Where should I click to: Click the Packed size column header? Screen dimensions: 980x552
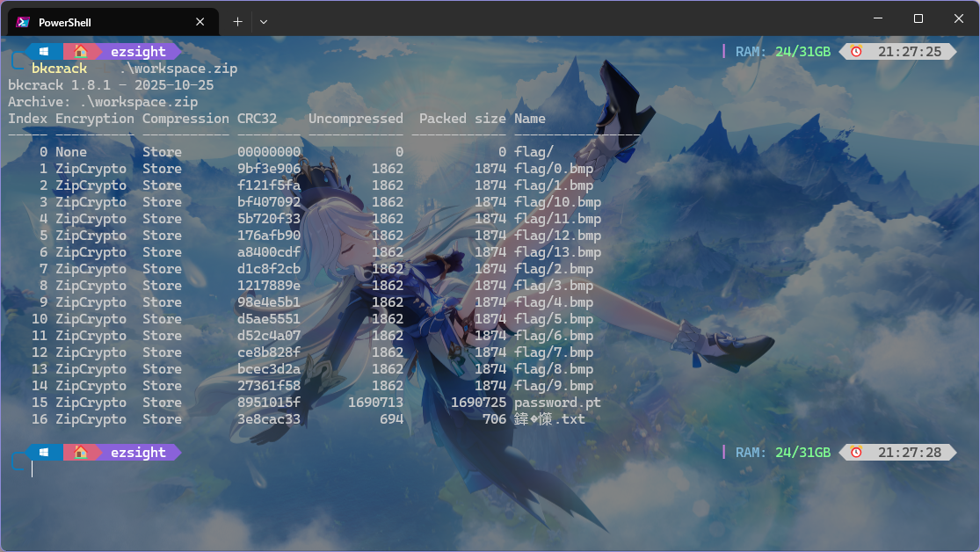pyautogui.click(x=462, y=119)
